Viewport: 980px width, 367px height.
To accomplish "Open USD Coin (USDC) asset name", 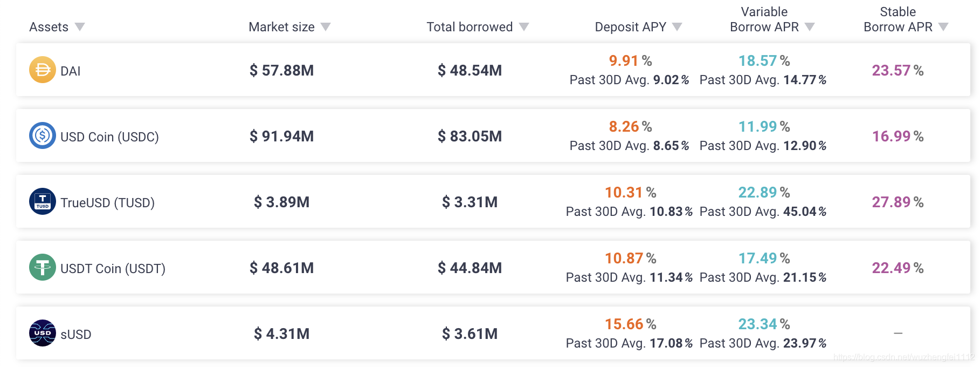I will (109, 137).
